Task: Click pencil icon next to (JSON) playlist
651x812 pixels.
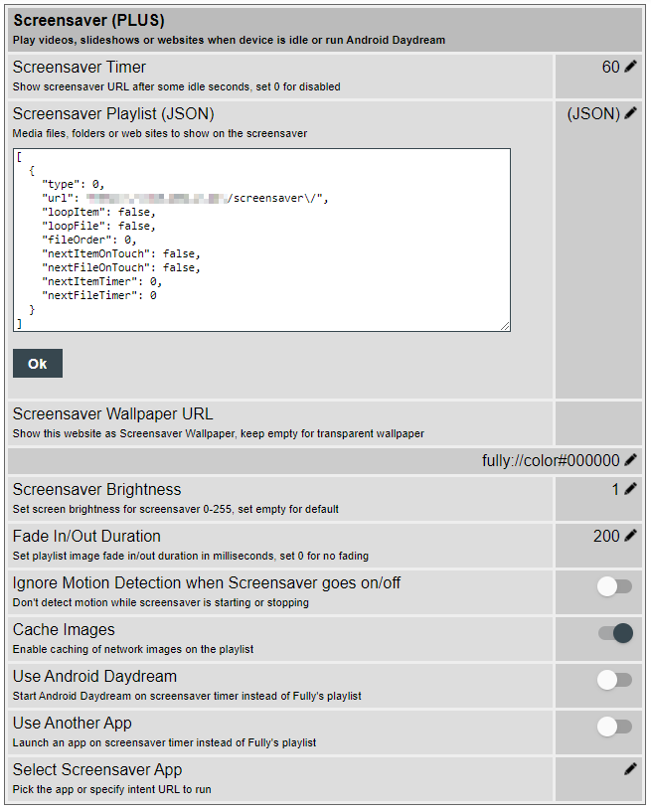Action: point(631,114)
